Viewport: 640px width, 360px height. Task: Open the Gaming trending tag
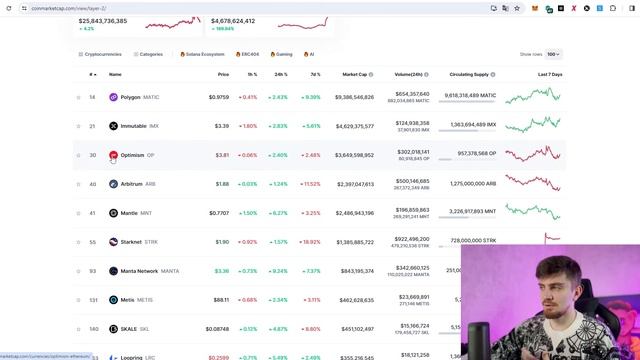[282, 54]
